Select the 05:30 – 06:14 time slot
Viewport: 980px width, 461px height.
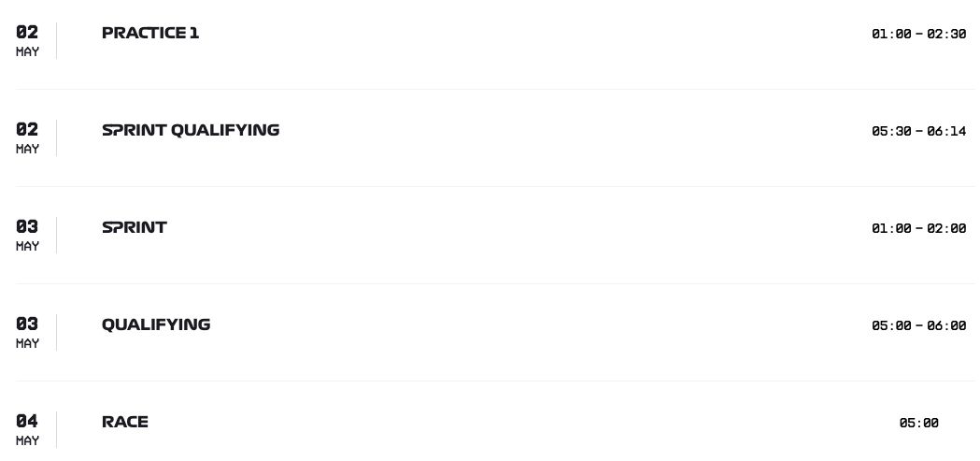coord(918,131)
